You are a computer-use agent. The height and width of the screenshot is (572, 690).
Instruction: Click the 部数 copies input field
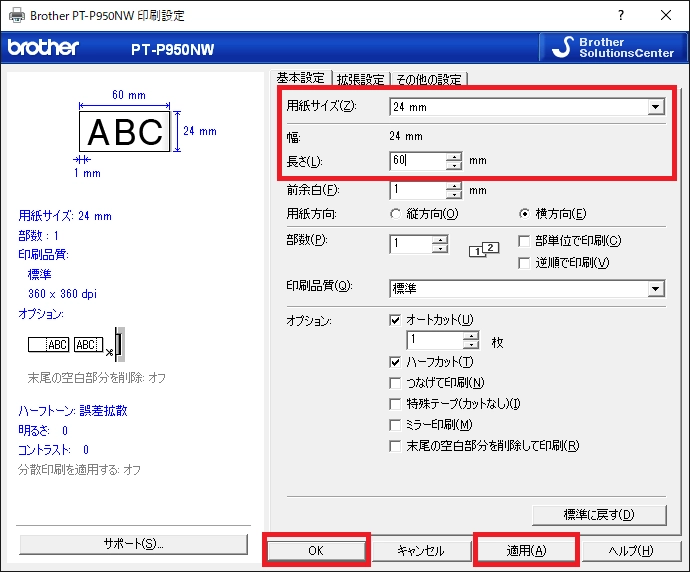[x=411, y=244]
